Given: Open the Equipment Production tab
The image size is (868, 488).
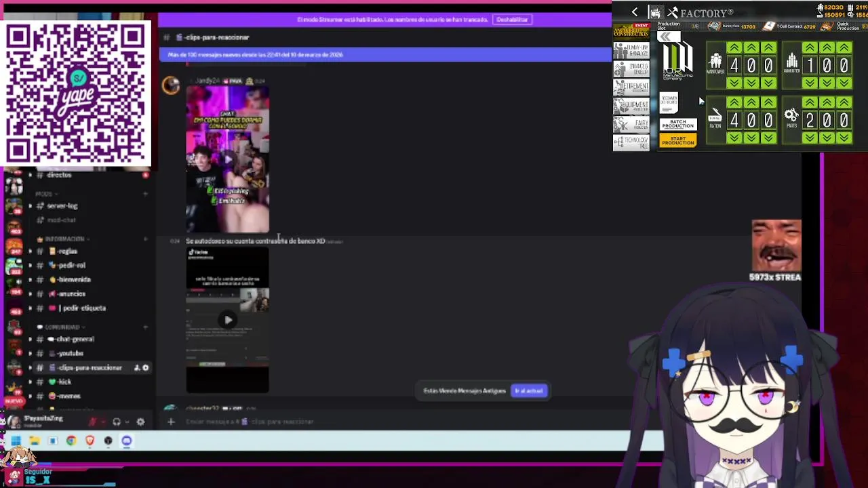Looking at the screenshot, I should point(631,106).
